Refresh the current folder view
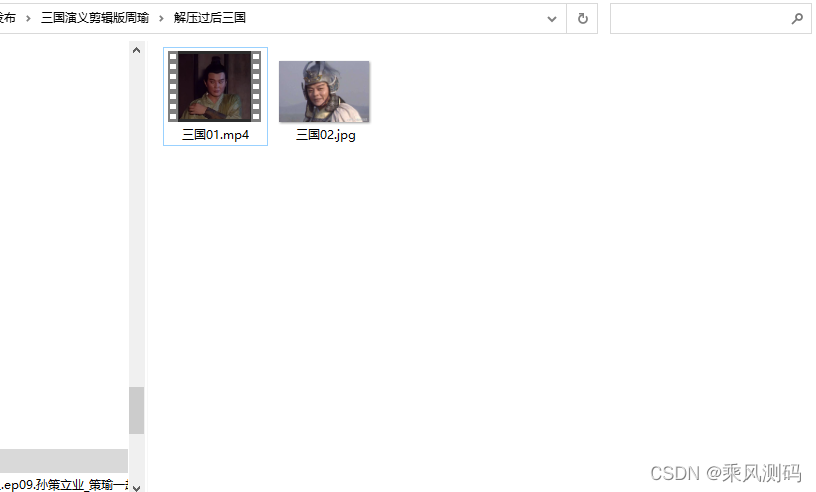816x492 pixels. point(582,19)
